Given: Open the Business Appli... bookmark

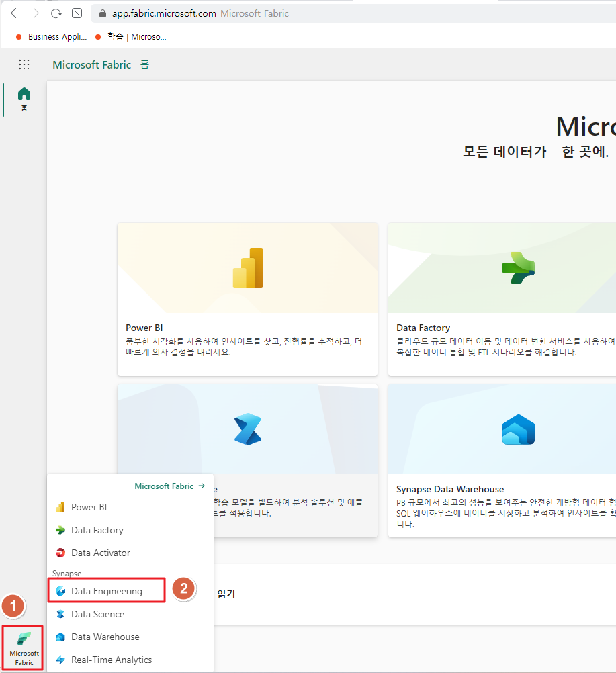Looking at the screenshot, I should tap(52, 37).
